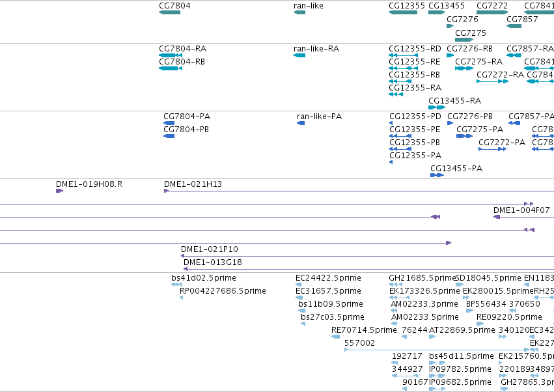Select the 76244 EST feature
The height and width of the screenshot is (392, 554).
pos(404,337)
